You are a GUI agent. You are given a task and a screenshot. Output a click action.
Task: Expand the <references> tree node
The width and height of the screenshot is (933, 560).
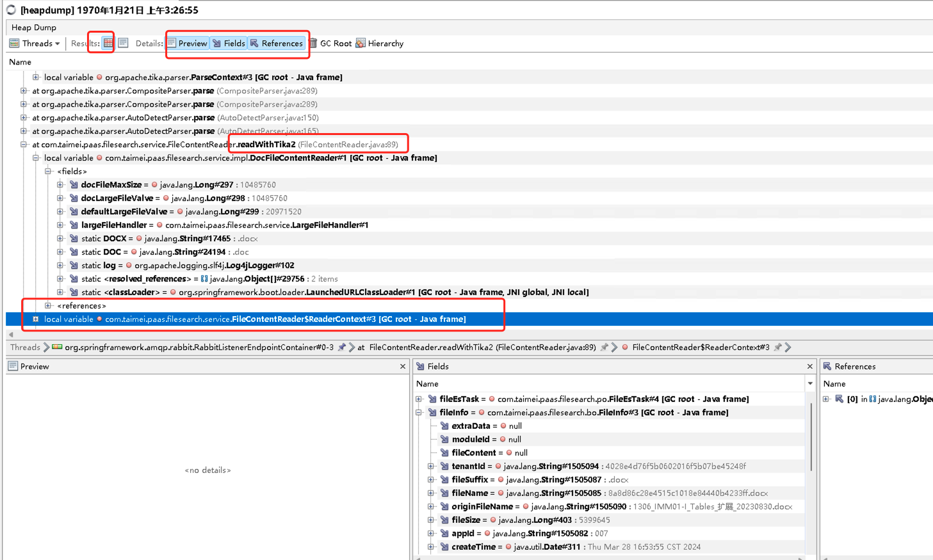pyautogui.click(x=48, y=306)
